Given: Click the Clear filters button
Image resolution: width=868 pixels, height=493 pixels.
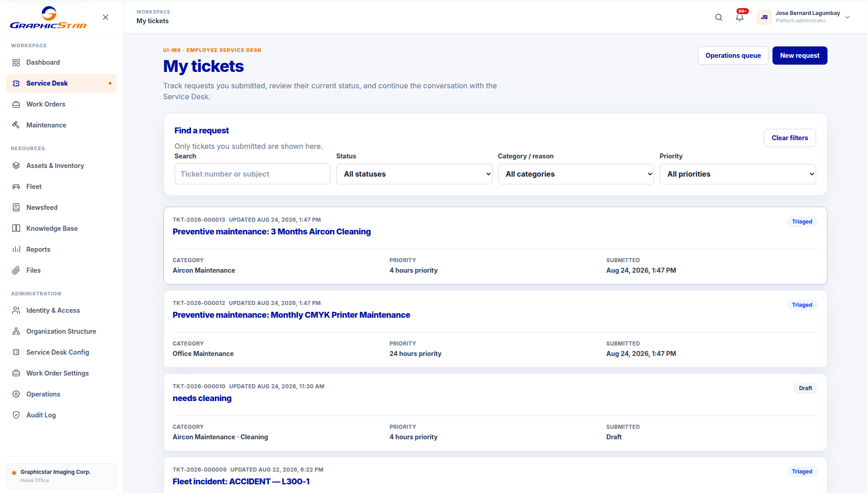Looking at the screenshot, I should click(x=790, y=138).
